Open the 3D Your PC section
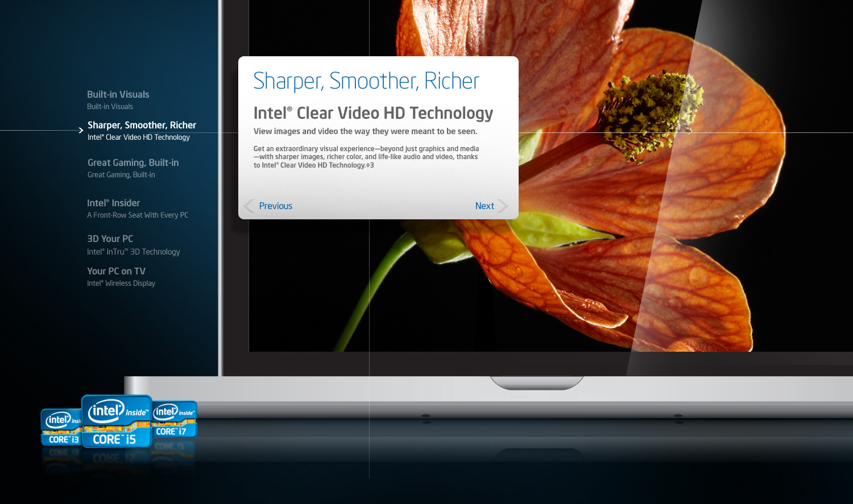Screen dimensions: 853x504 110,239
